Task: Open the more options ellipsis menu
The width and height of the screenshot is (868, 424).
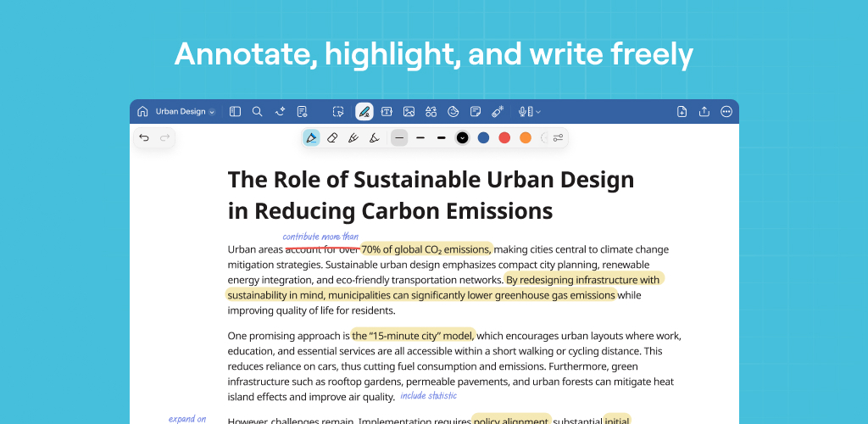Action: tap(726, 111)
